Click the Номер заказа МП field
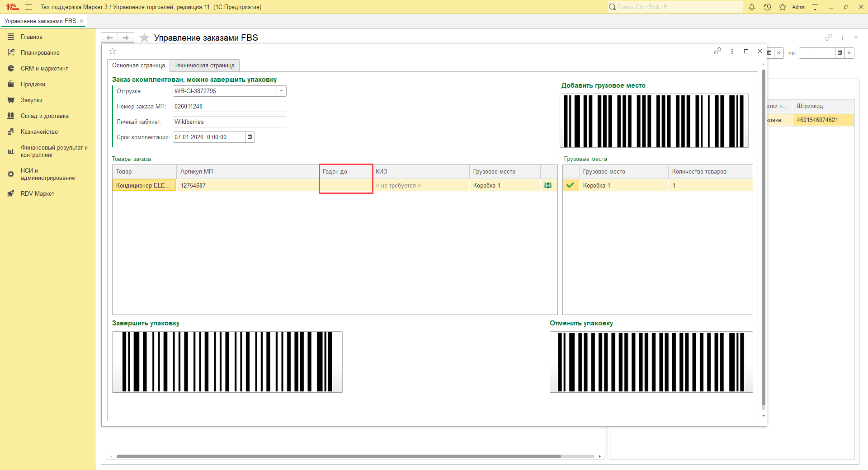 coord(229,107)
